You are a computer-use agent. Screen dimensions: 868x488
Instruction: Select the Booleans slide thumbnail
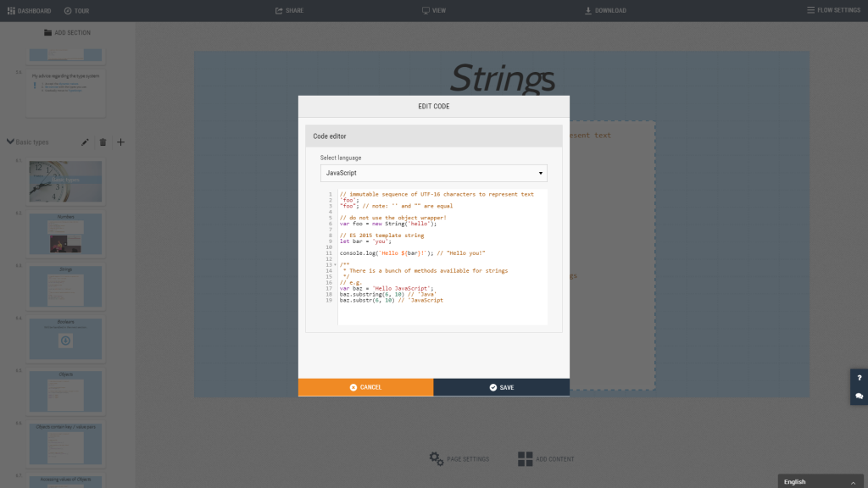pos(65,338)
